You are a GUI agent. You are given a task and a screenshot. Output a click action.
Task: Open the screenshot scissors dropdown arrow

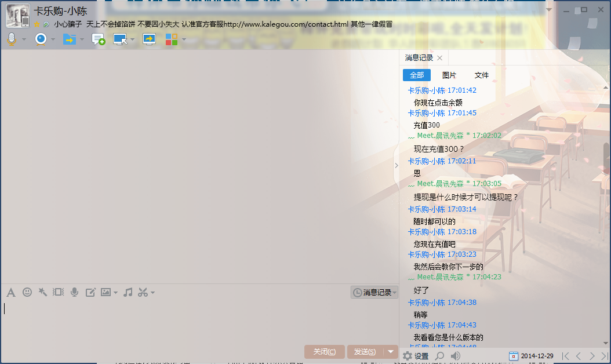[153, 293]
